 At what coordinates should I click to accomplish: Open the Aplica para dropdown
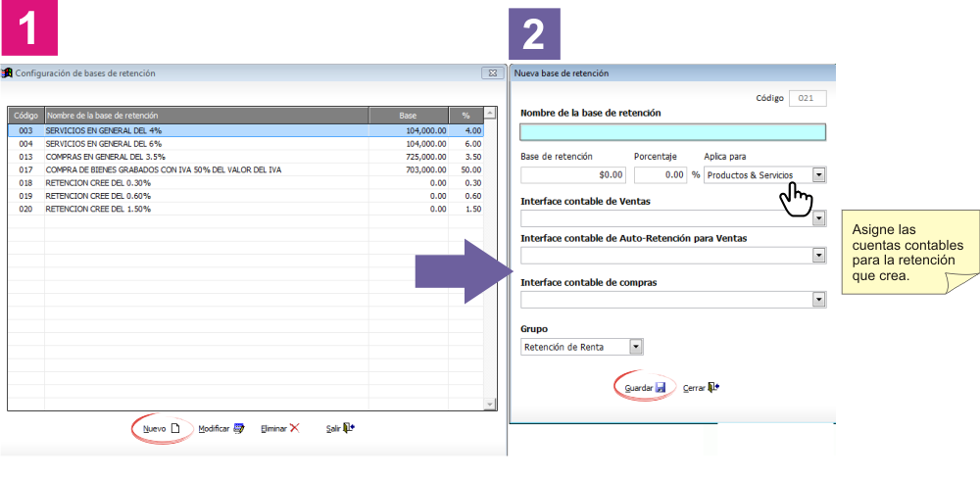[x=818, y=175]
